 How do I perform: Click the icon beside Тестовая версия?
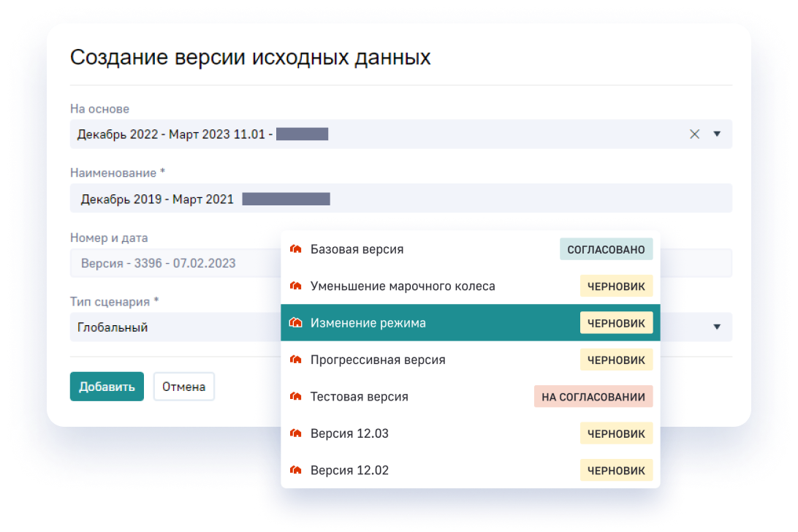coord(296,396)
